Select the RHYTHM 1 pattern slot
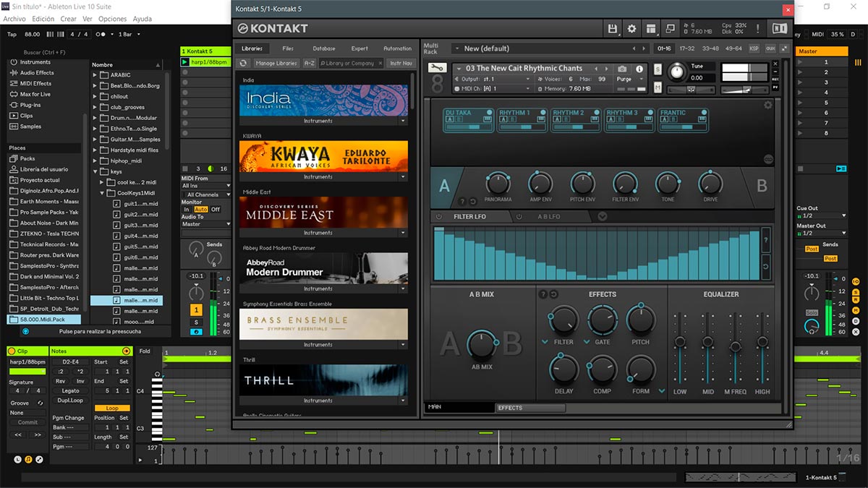The width and height of the screenshot is (868, 488). (x=523, y=120)
